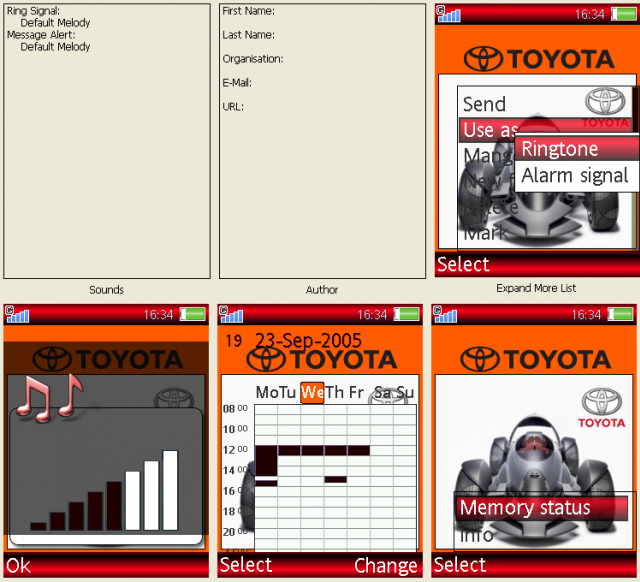This screenshot has height=582, width=640.
Task: Tap the Select softkey under the Ringtone submenu
Action: 463,264
